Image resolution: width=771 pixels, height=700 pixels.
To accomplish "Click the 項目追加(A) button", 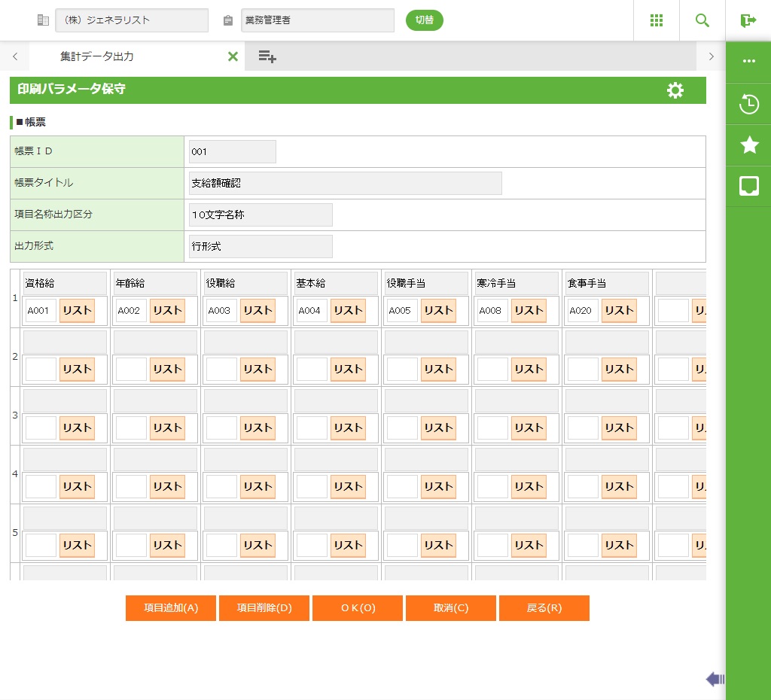I will 171,608.
